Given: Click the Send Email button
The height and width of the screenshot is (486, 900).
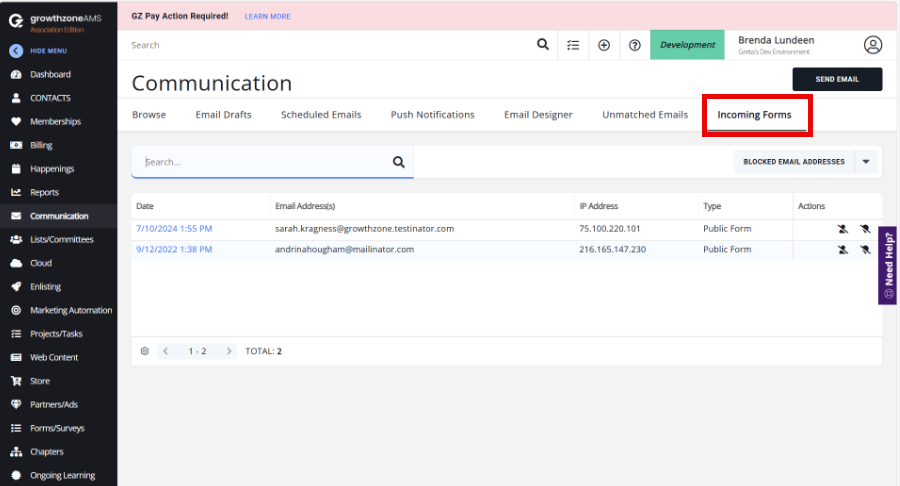Looking at the screenshot, I should [837, 79].
